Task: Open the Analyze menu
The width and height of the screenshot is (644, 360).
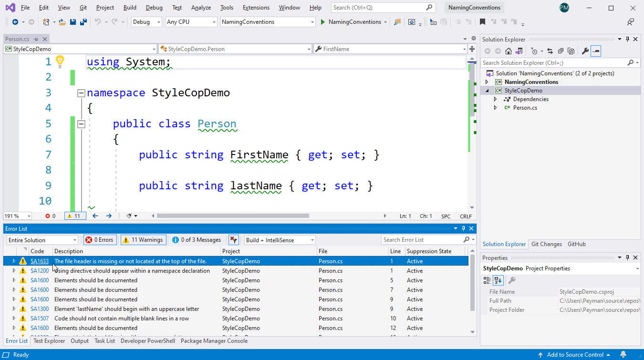Action: point(201,8)
